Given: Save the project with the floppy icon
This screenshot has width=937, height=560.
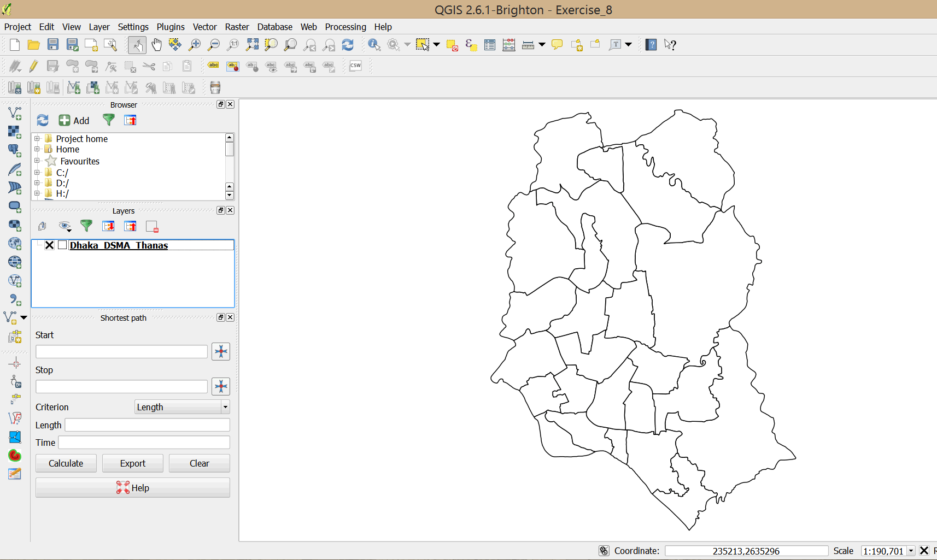Looking at the screenshot, I should pyautogui.click(x=53, y=45).
